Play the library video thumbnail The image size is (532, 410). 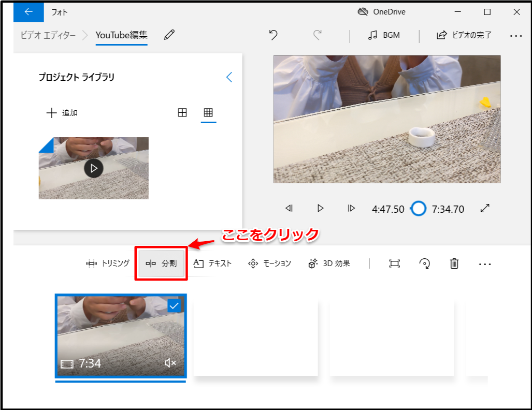click(x=94, y=168)
